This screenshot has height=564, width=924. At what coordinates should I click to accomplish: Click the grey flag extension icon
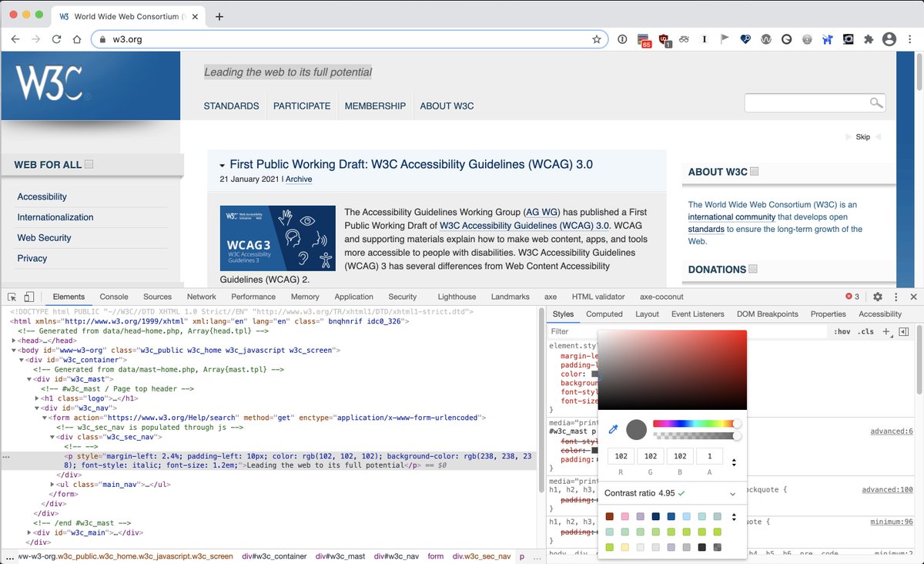click(x=725, y=39)
